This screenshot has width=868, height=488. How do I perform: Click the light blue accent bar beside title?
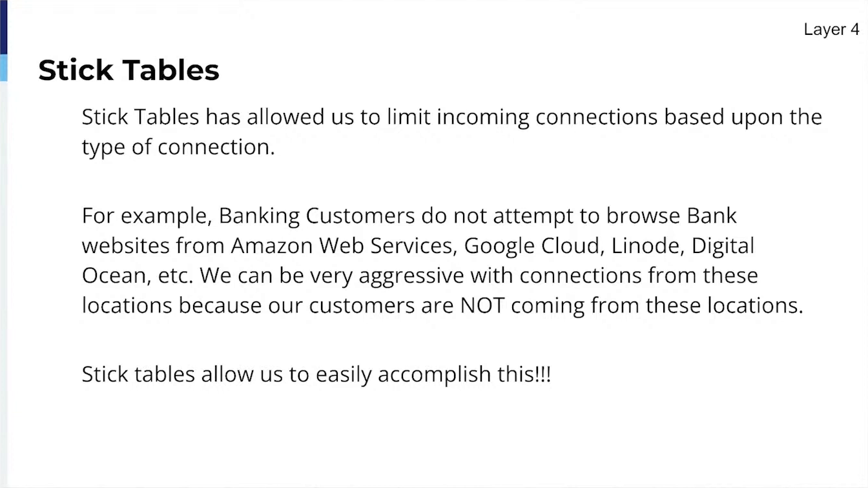pyautogui.click(x=3, y=67)
